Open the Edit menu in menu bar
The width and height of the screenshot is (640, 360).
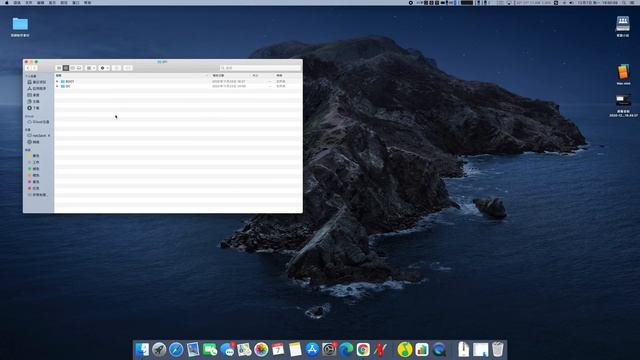point(41,2)
